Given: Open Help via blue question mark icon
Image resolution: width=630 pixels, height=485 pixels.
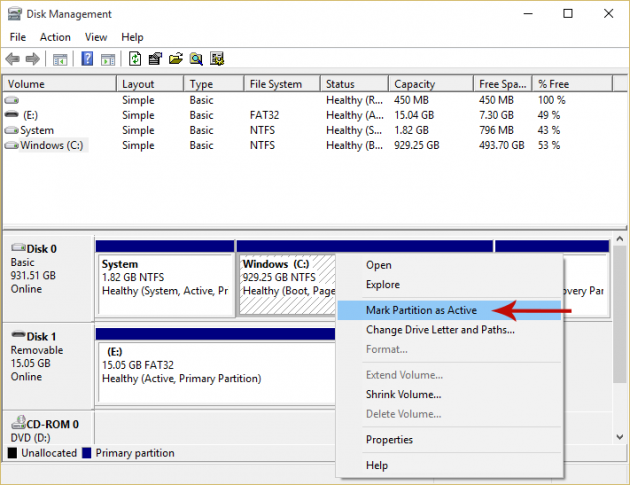Looking at the screenshot, I should [87, 59].
